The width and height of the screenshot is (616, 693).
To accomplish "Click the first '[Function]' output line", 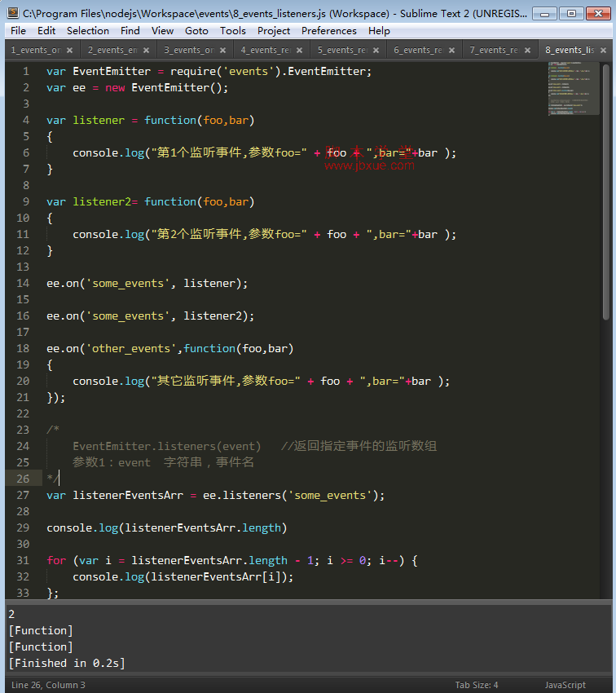I will pos(41,630).
